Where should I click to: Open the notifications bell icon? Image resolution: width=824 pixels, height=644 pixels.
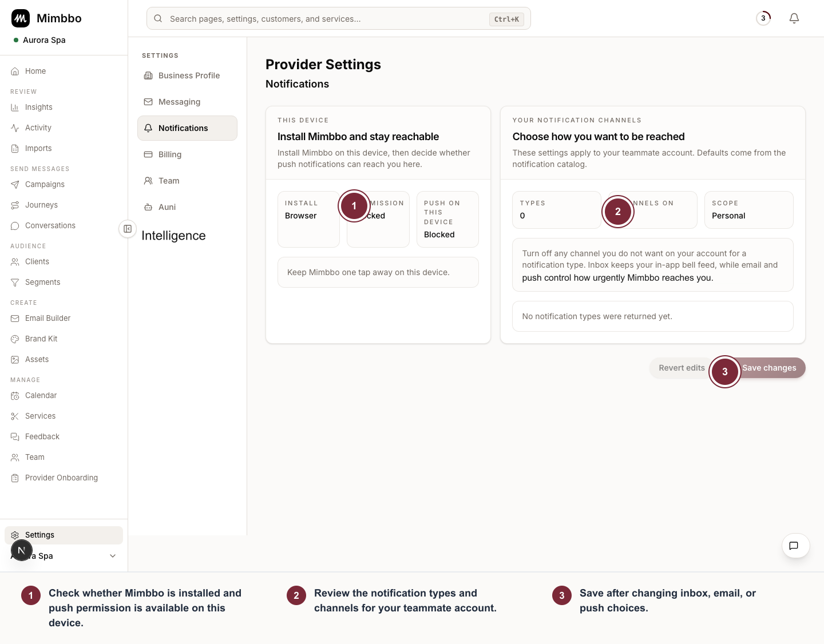click(x=794, y=18)
